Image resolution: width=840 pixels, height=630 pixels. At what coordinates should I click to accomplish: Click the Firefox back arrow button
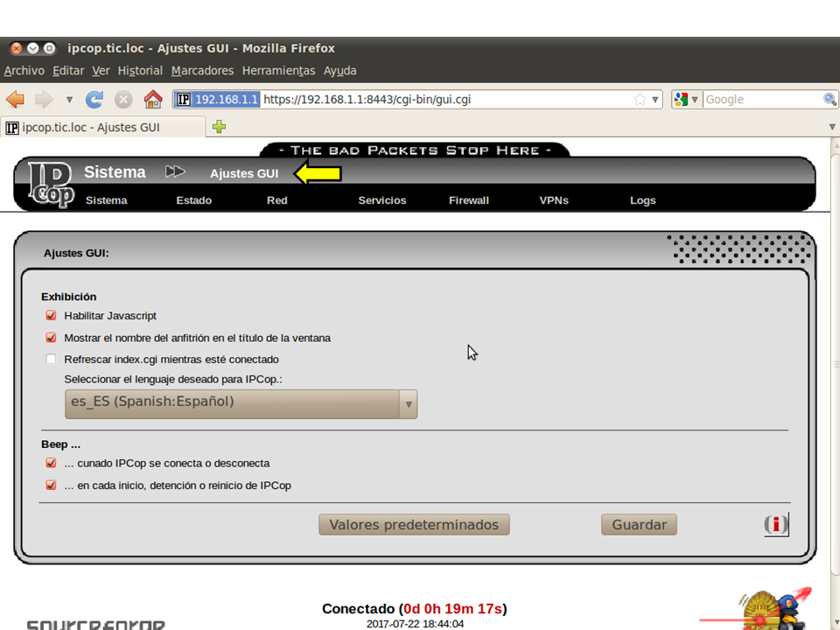click(x=15, y=99)
